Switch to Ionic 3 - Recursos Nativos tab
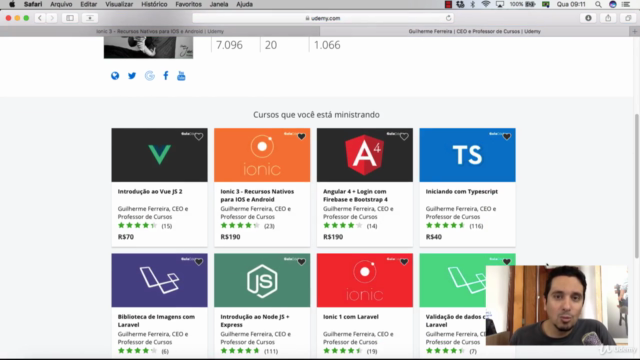The width and height of the screenshot is (640, 360). pyautogui.click(x=160, y=31)
